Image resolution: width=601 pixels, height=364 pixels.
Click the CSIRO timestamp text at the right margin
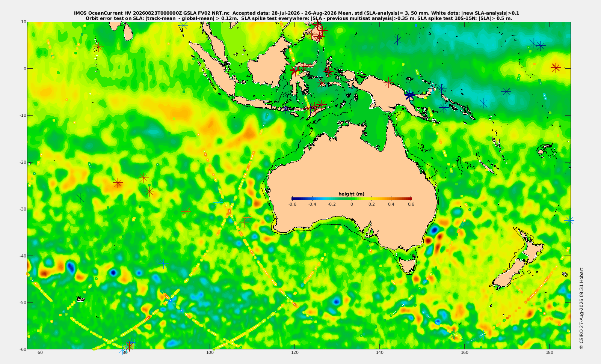pos(581,308)
